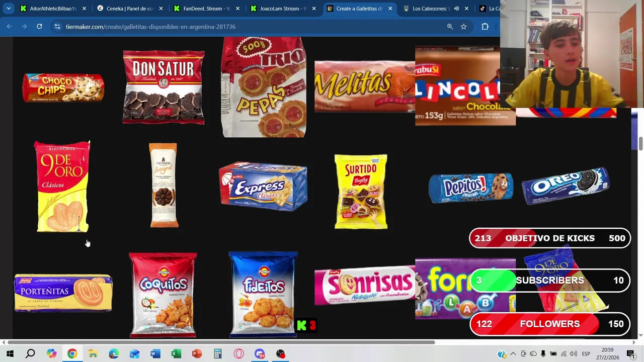Open the volume control in tray

573,353
